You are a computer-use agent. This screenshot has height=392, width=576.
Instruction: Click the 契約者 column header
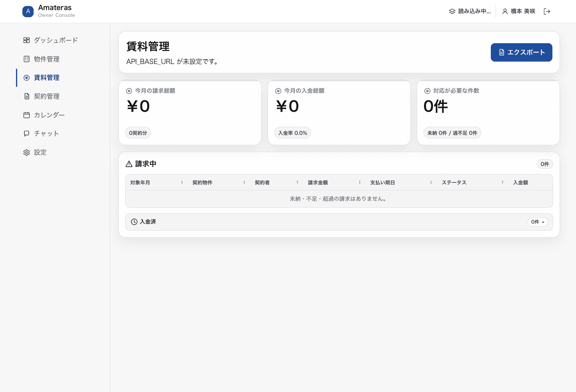click(262, 182)
